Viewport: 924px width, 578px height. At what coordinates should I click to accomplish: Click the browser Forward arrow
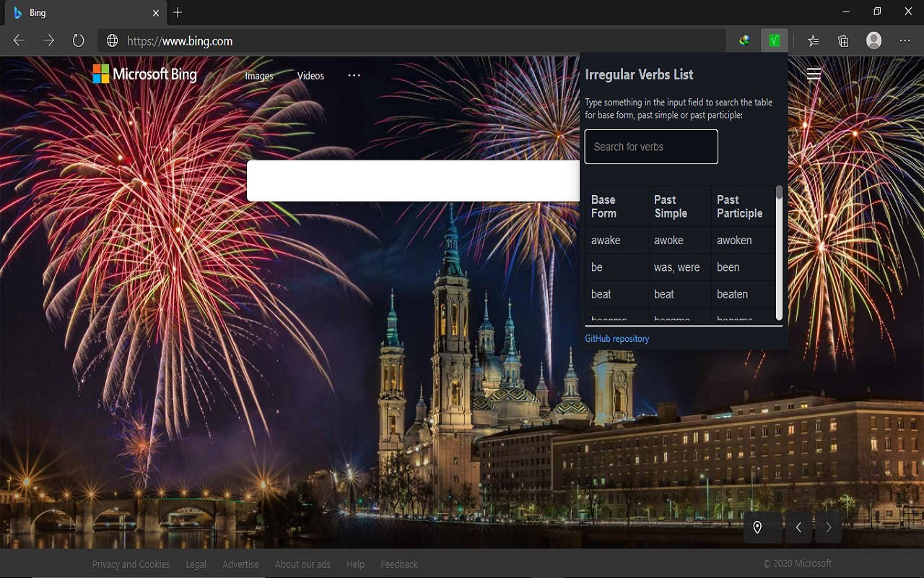[48, 41]
